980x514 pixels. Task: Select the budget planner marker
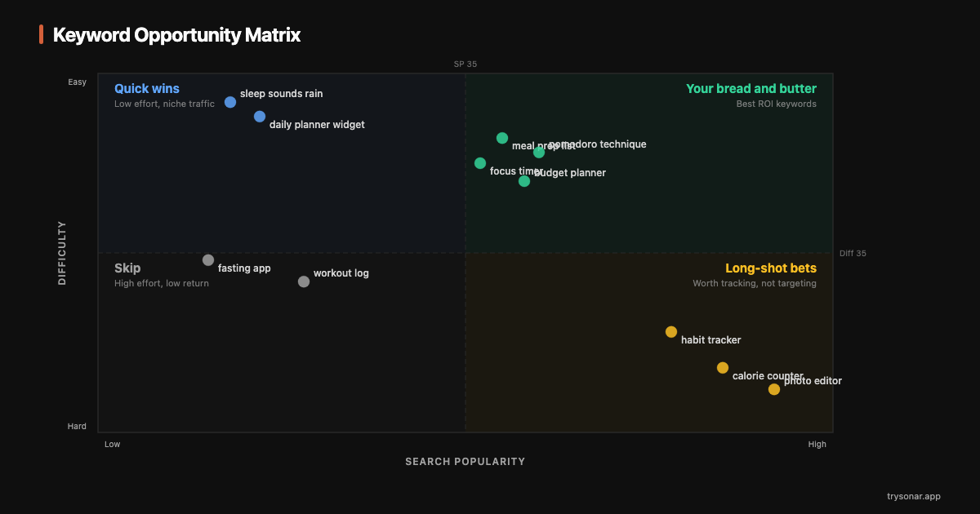tap(523, 179)
